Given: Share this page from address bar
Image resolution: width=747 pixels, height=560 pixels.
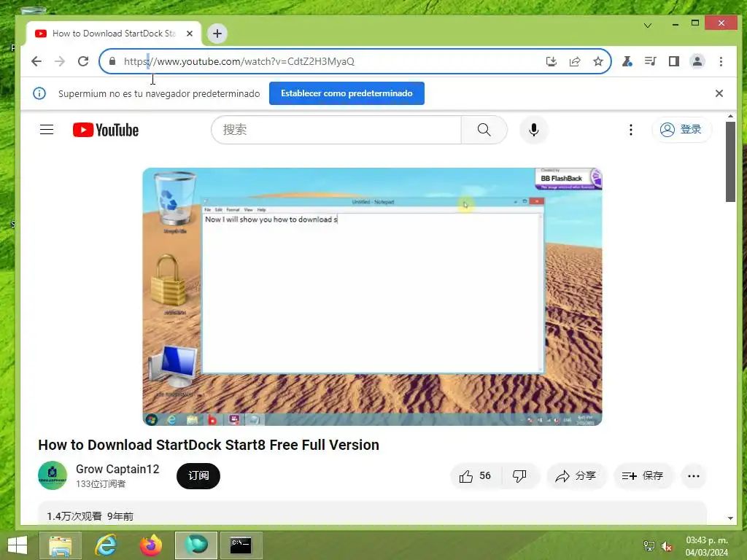Looking at the screenshot, I should coord(575,61).
